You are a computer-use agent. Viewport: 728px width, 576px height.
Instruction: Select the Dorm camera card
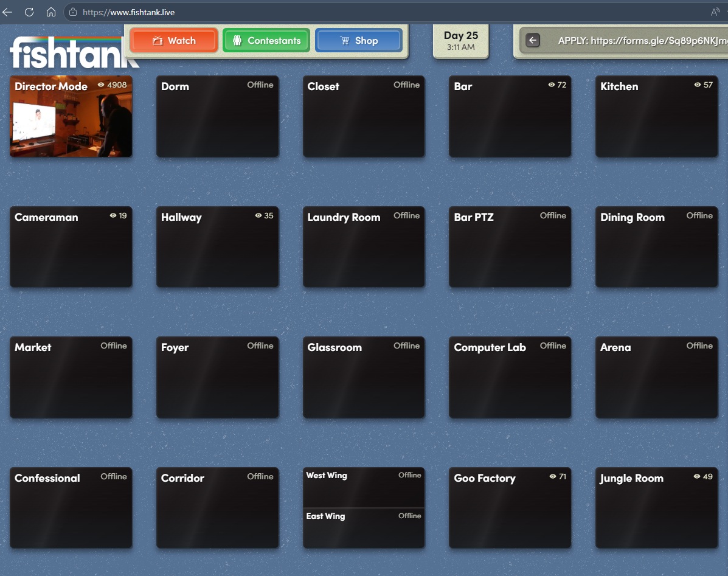pyautogui.click(x=217, y=117)
